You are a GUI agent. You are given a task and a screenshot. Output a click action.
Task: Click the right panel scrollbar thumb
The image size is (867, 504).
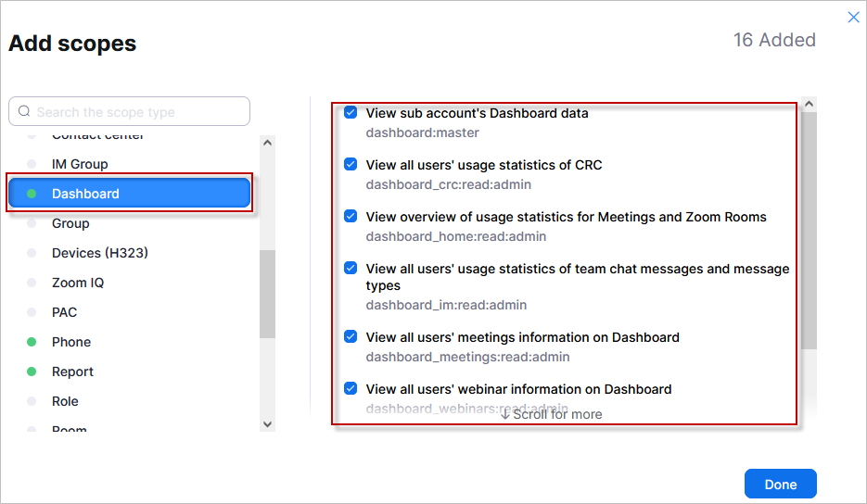click(x=809, y=231)
